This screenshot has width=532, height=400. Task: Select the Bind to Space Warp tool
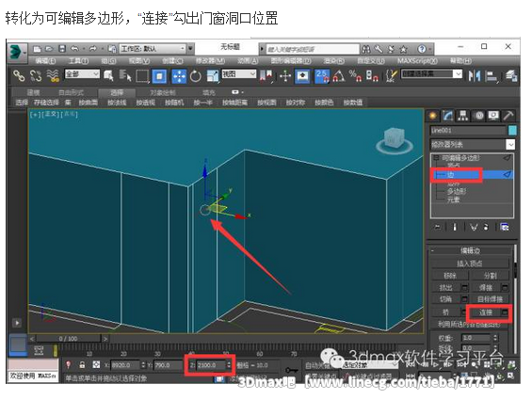coord(53,75)
